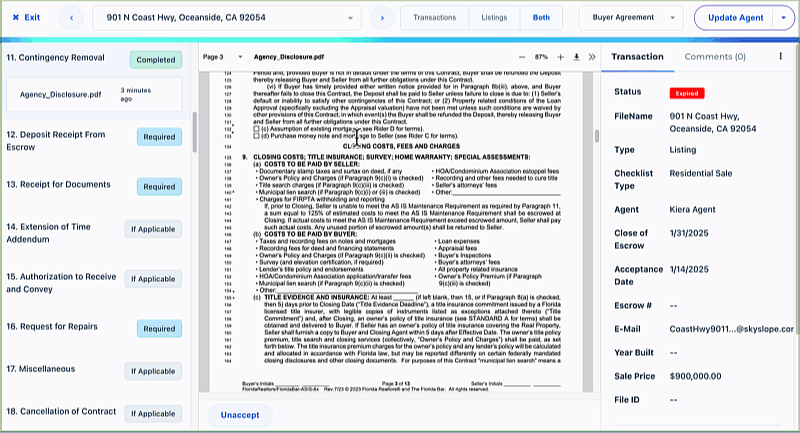This screenshot has height=433, width=800.
Task: Click the Unaccept button
Action: pyautogui.click(x=240, y=415)
